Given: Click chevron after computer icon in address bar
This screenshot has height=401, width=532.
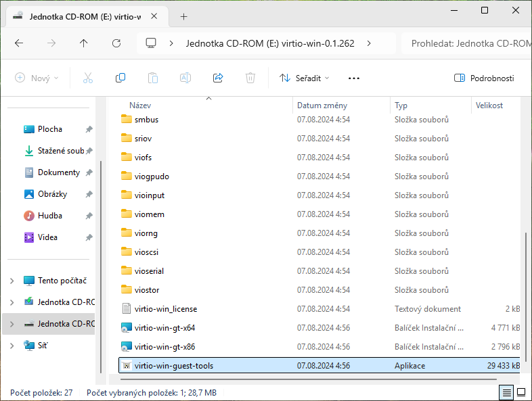Looking at the screenshot, I should (x=171, y=43).
